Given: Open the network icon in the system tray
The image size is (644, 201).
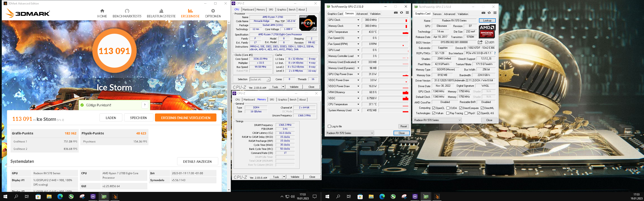Looking at the screenshot, I should (x=287, y=197).
